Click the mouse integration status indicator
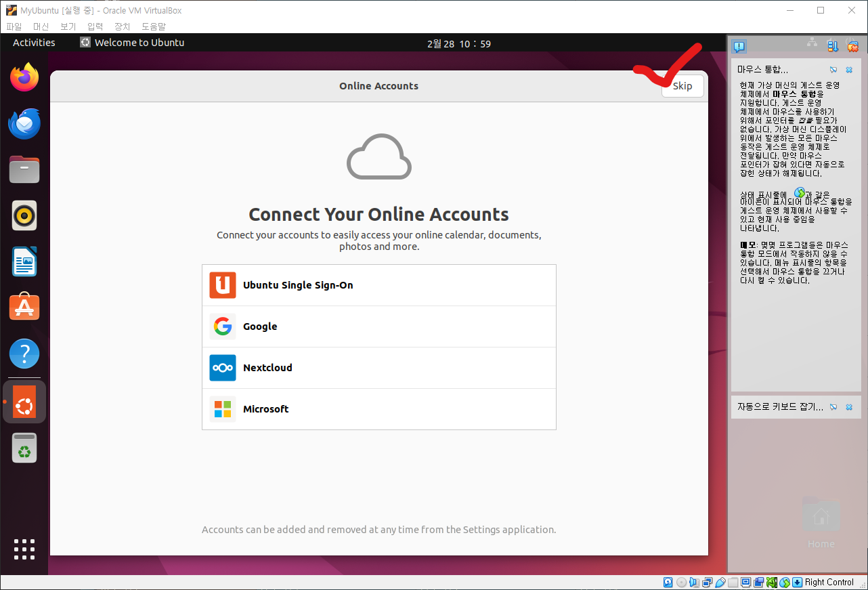This screenshot has height=590, width=868. click(785, 582)
